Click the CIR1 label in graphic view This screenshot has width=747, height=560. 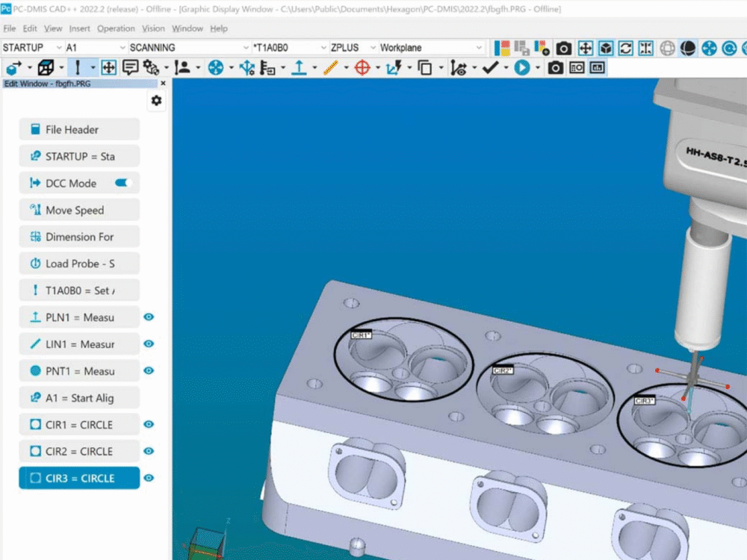point(361,335)
